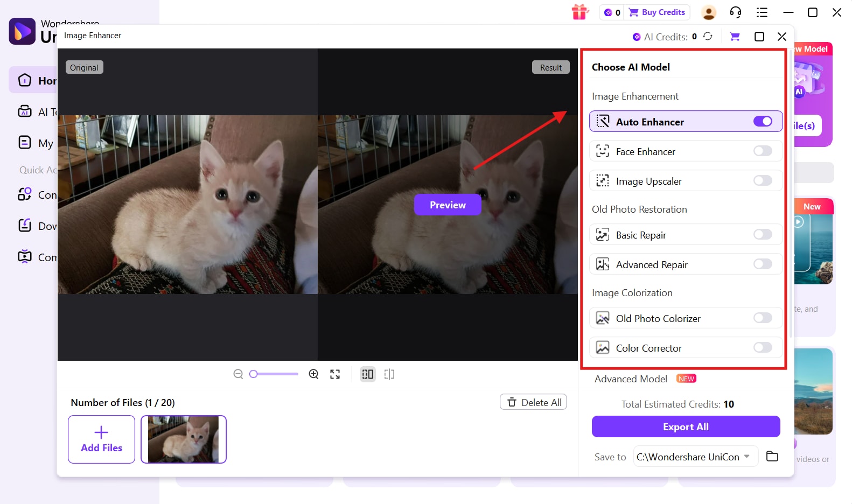Click the Original label on the preview
Screen dimensions: 852x504
click(x=84, y=67)
